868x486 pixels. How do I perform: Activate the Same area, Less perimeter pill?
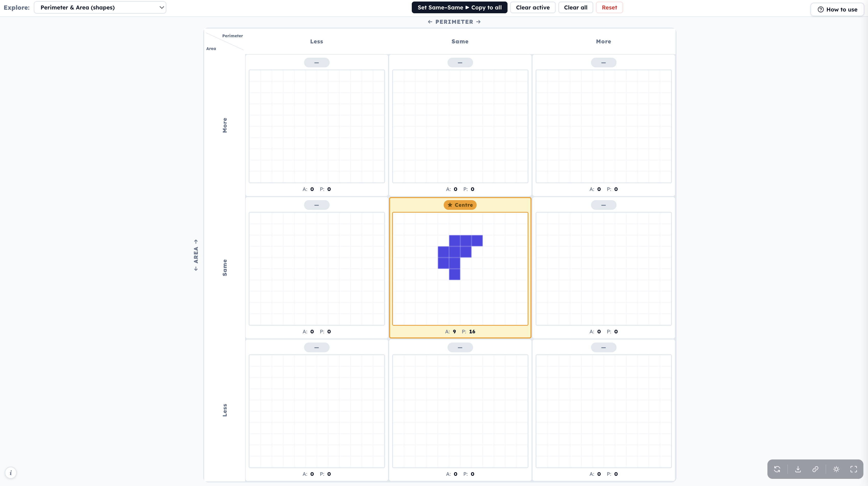tap(316, 205)
